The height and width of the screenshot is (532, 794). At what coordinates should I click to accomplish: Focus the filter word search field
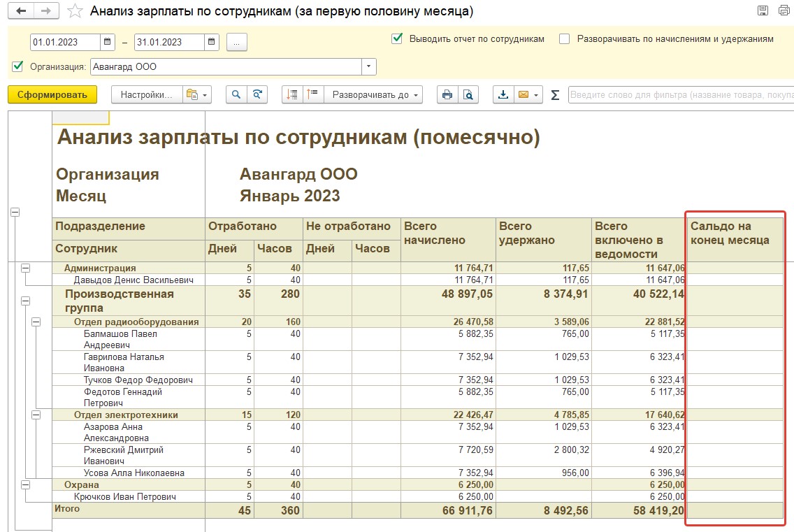(x=681, y=95)
